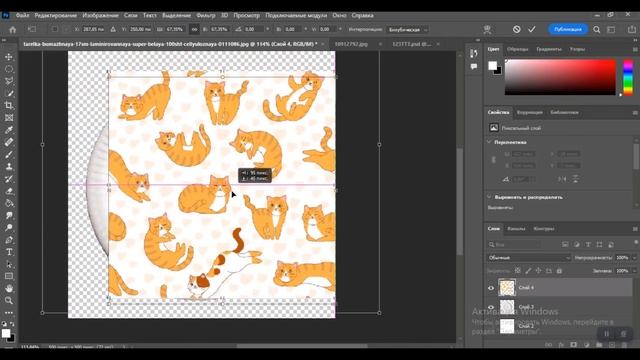Select the Frame tool
Viewport: 640px width, 360px height.
(9, 118)
